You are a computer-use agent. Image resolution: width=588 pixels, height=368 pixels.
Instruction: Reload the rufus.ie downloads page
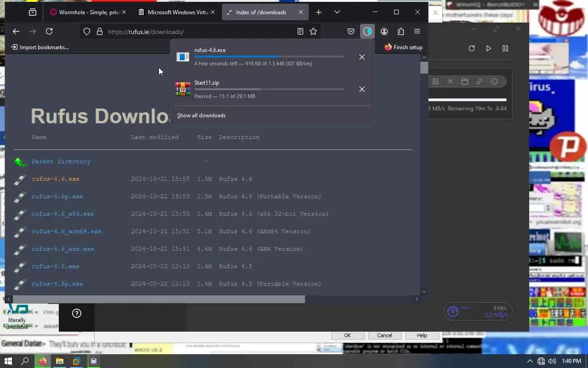[49, 31]
